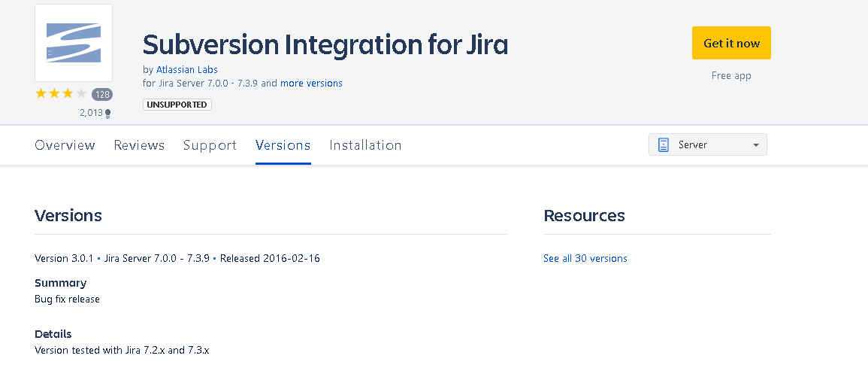The height and width of the screenshot is (383, 868).
Task: Switch to the Reviews tab
Action: pos(139,145)
